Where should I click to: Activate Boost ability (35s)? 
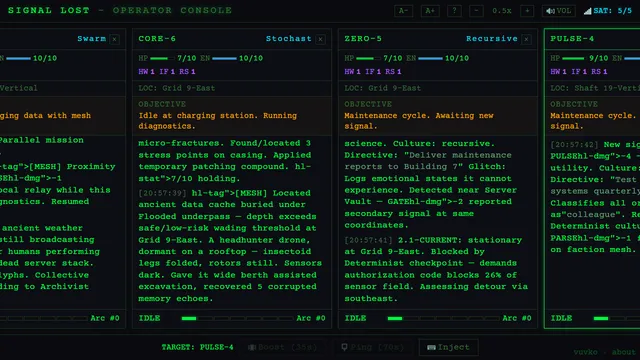point(282,347)
